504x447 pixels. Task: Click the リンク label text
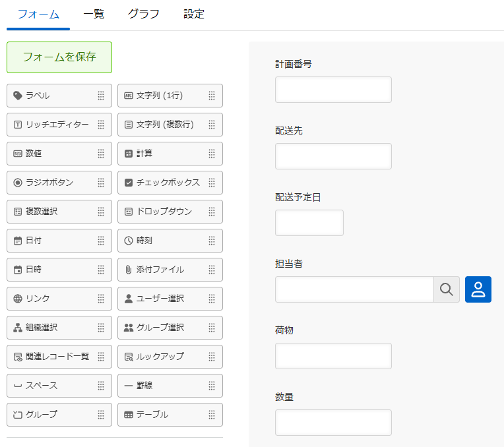pyautogui.click(x=38, y=299)
